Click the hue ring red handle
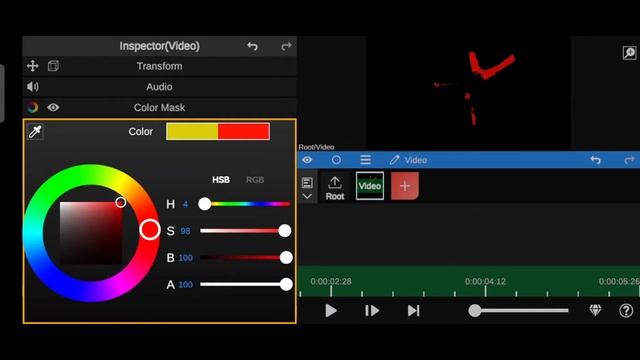Viewport: 640px width, 360px height. click(x=150, y=229)
